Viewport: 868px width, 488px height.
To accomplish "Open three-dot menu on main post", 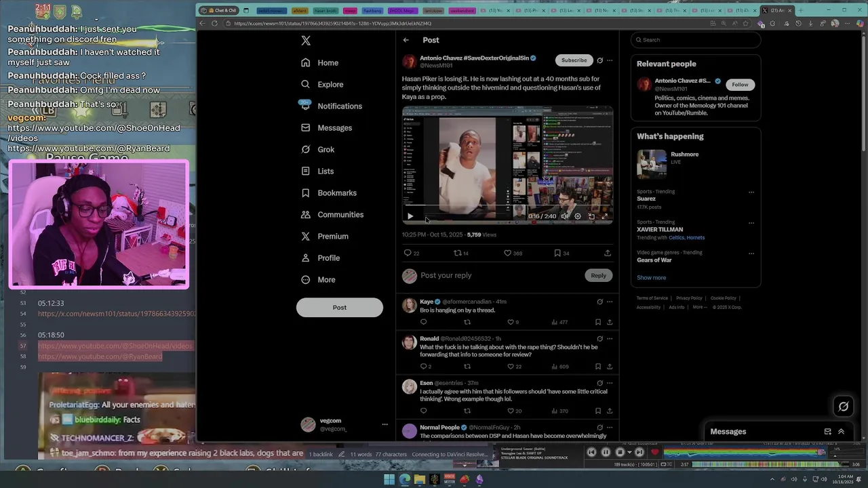I will point(610,60).
